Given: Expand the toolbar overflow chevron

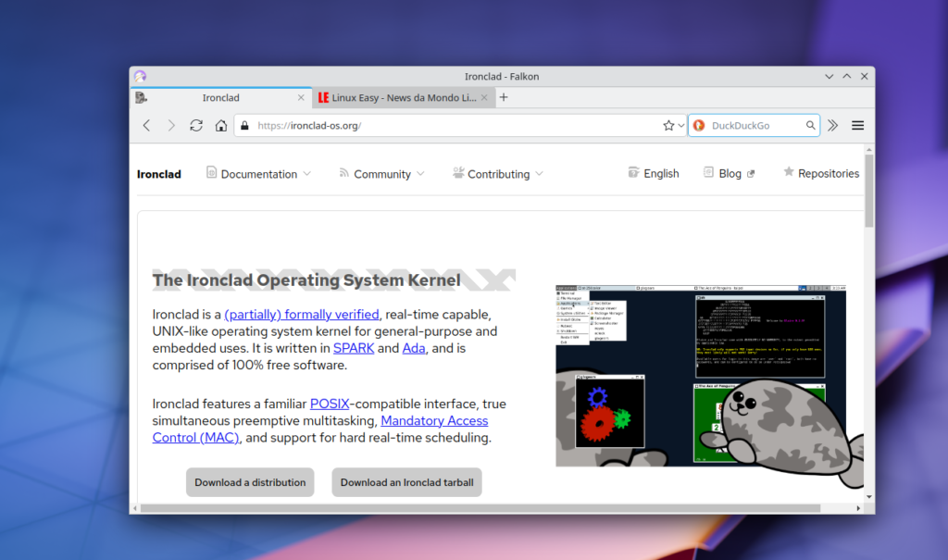Looking at the screenshot, I should pyautogui.click(x=832, y=125).
